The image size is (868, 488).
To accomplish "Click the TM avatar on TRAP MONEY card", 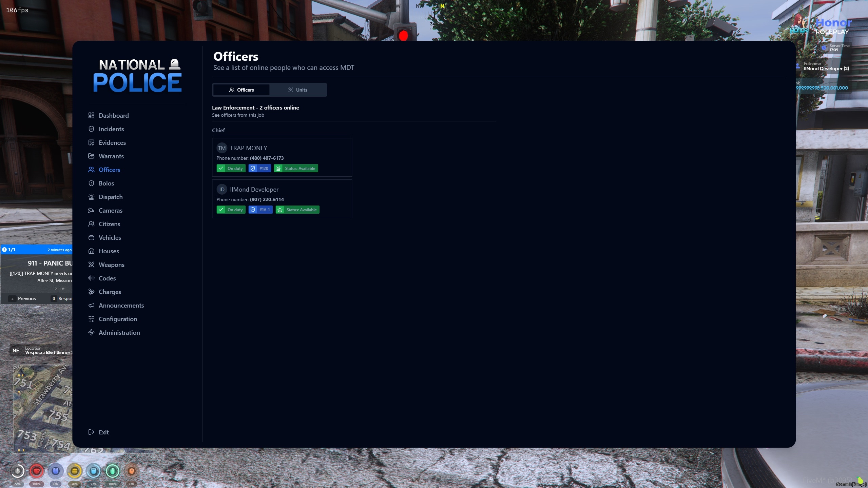I will 222,148.
